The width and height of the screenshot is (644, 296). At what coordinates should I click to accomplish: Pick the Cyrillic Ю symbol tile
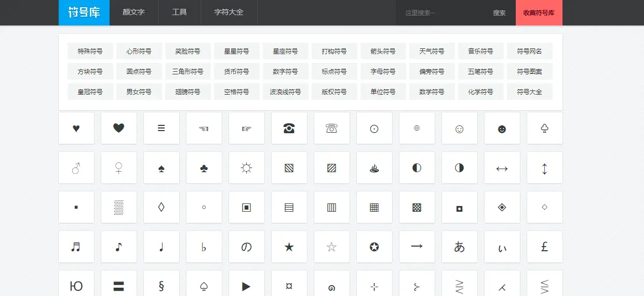pos(76,285)
